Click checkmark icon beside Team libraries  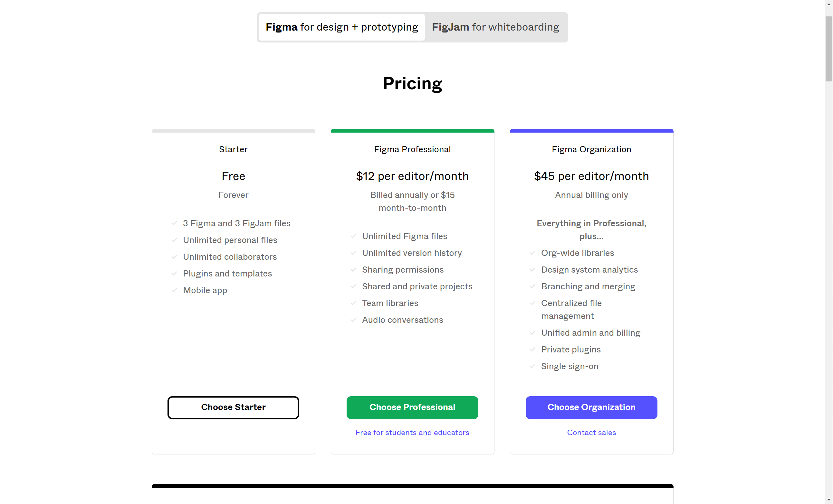click(x=353, y=303)
